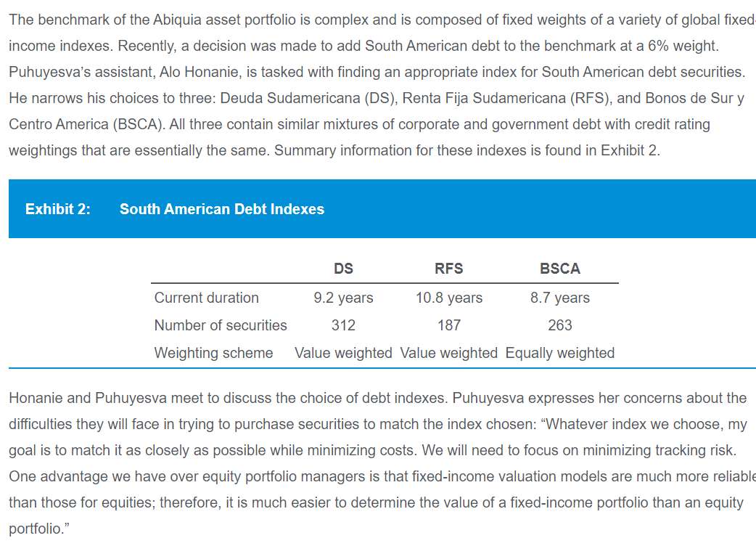The width and height of the screenshot is (756, 546).
Task: Click the words Deuda Sudamericana (DS)
Action: click(308, 98)
